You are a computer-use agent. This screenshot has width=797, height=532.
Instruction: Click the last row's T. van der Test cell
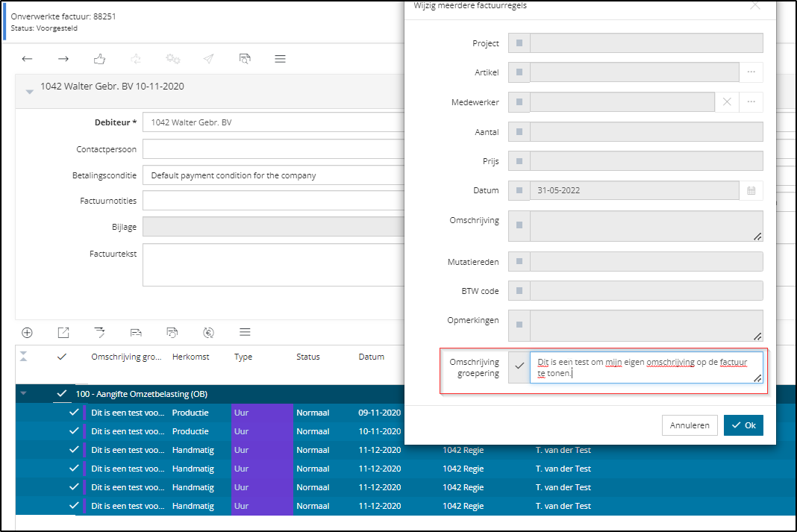coord(563,506)
